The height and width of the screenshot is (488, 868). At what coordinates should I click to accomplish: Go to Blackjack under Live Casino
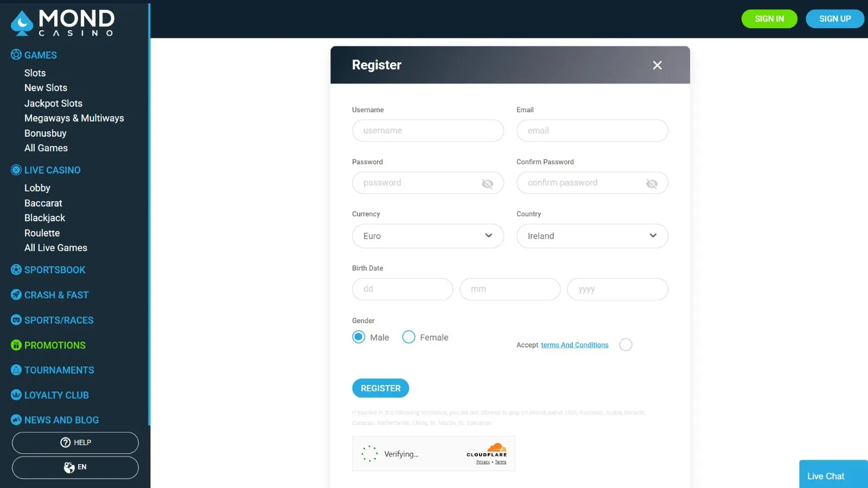pos(44,218)
